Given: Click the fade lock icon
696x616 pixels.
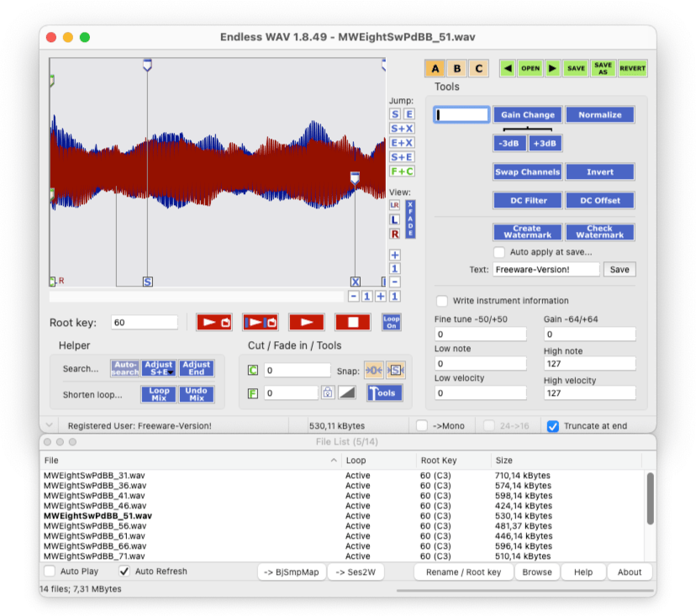Looking at the screenshot, I should click(328, 392).
